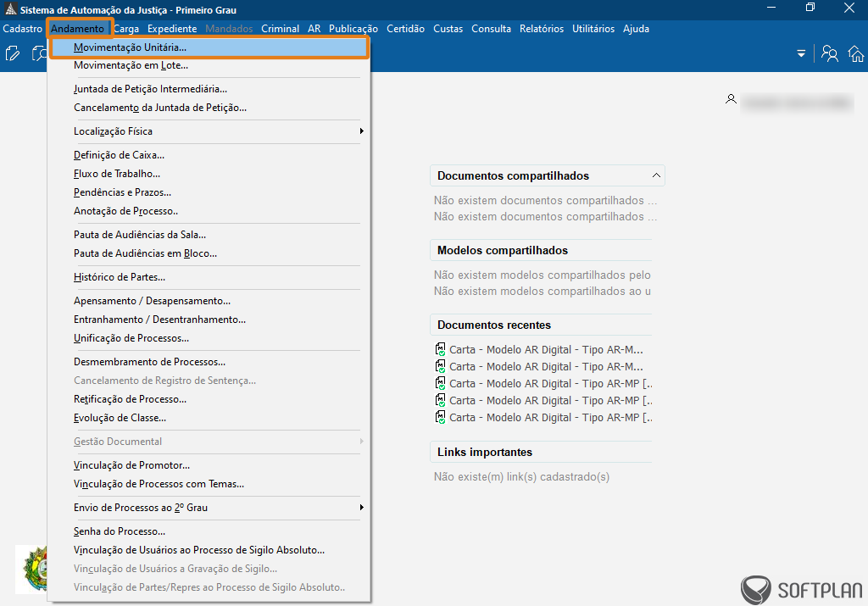This screenshot has height=606, width=868.
Task: Select Vinculação de Promotor
Action: pos(209,465)
